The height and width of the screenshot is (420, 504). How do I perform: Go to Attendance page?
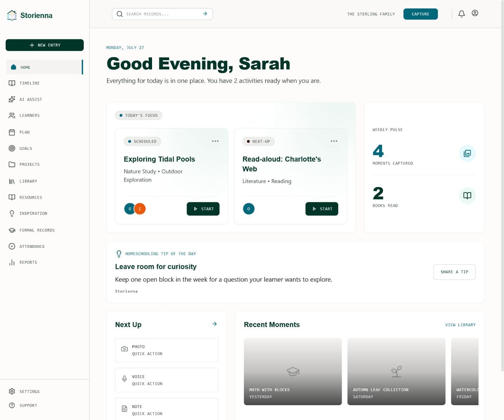(44, 246)
